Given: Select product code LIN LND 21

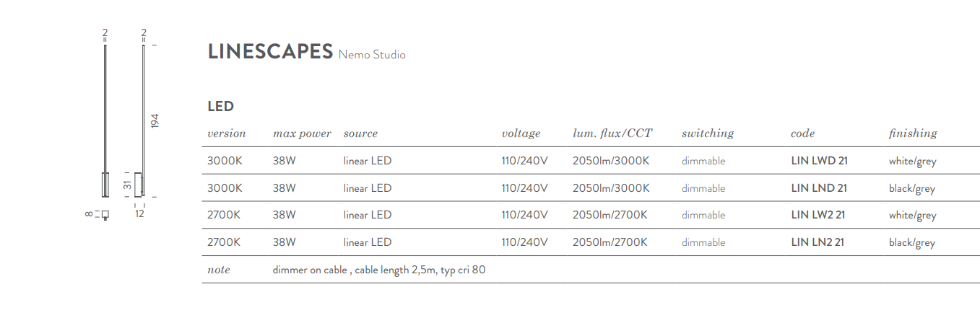Looking at the screenshot, I should coord(819,188).
